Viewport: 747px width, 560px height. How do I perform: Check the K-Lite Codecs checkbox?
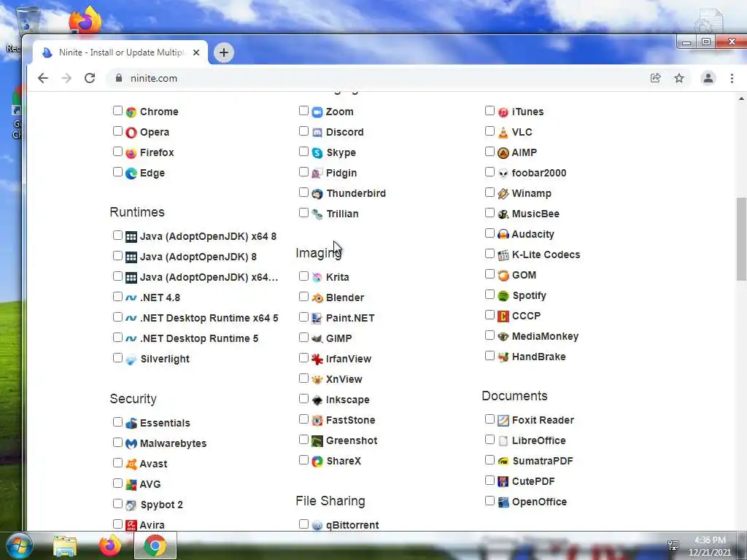pos(489,254)
